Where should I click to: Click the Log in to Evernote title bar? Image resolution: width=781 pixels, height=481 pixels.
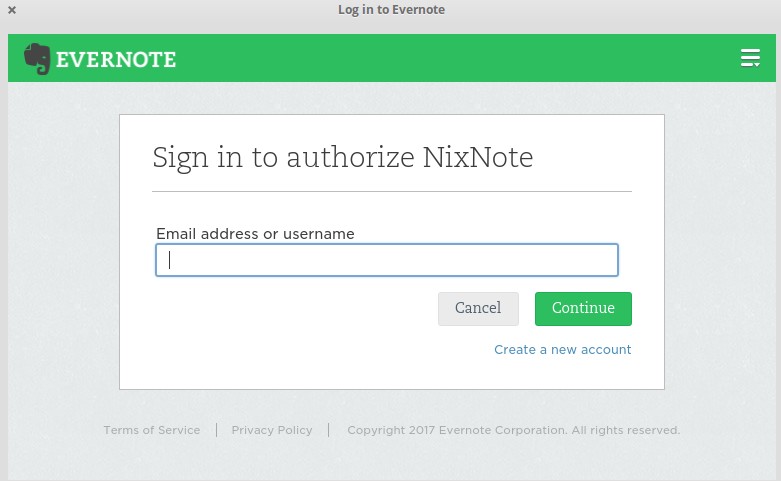[391, 9]
